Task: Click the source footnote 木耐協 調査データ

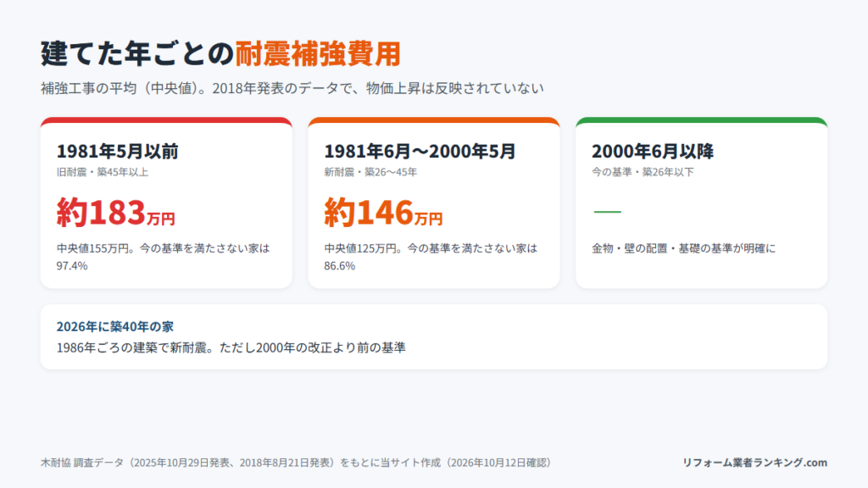Action: coord(296,463)
